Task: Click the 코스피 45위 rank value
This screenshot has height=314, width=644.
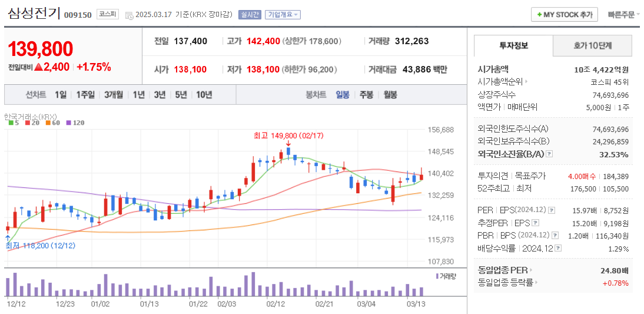Action: tap(610, 82)
